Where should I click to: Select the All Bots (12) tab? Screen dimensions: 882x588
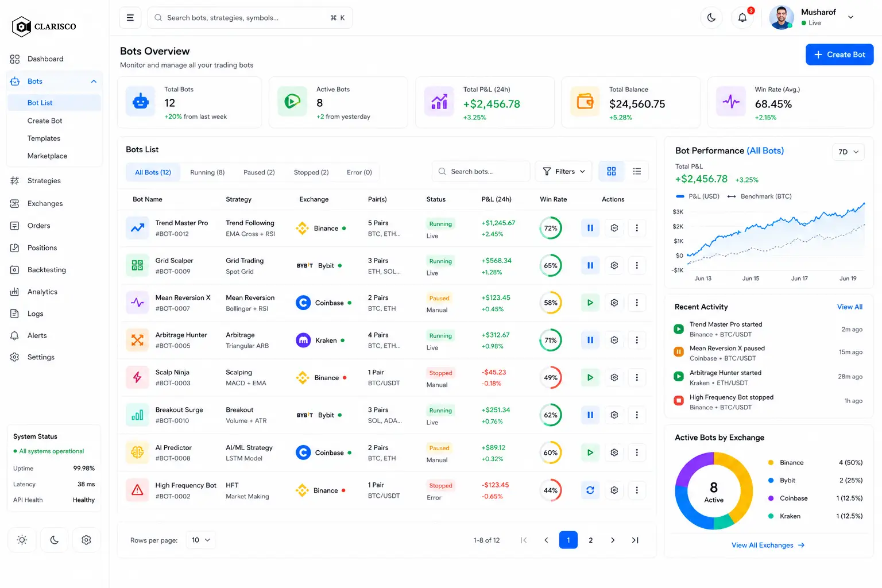pyautogui.click(x=153, y=172)
